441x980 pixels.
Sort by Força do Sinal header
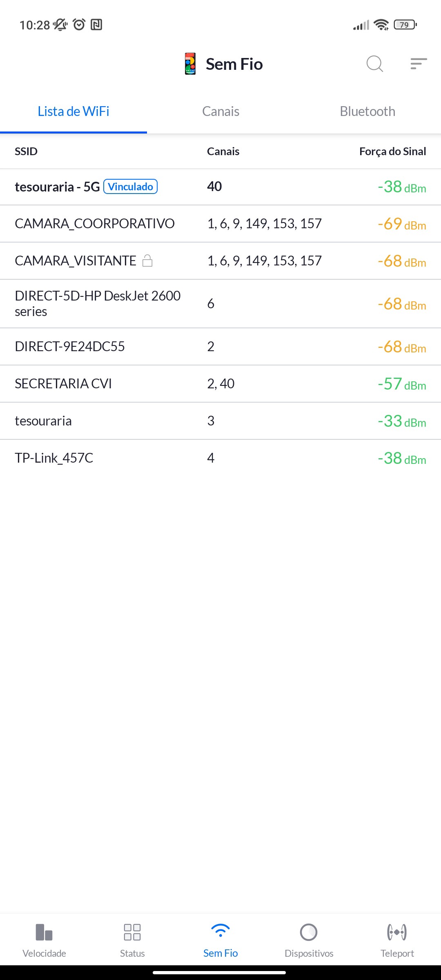[392, 151]
